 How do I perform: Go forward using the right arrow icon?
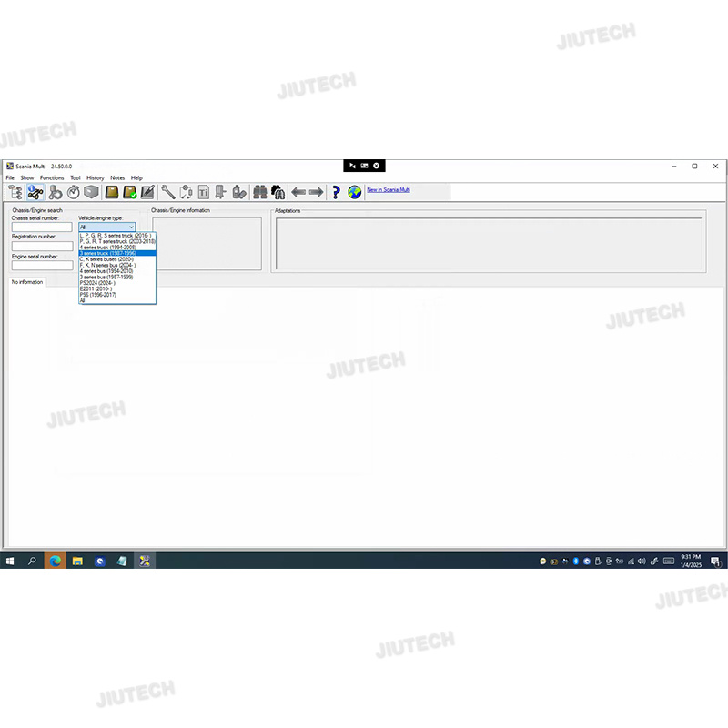point(316,192)
